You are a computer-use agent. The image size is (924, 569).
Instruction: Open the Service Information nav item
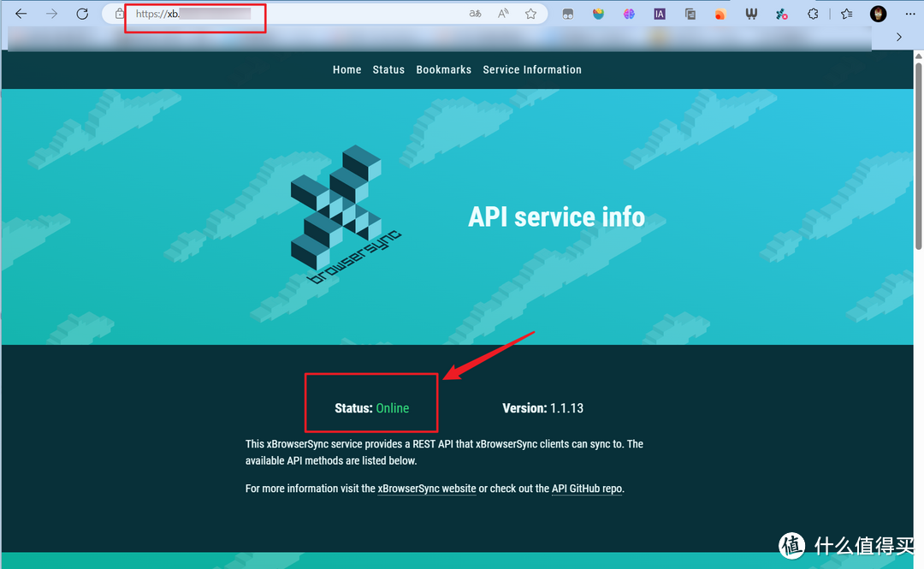(532, 69)
